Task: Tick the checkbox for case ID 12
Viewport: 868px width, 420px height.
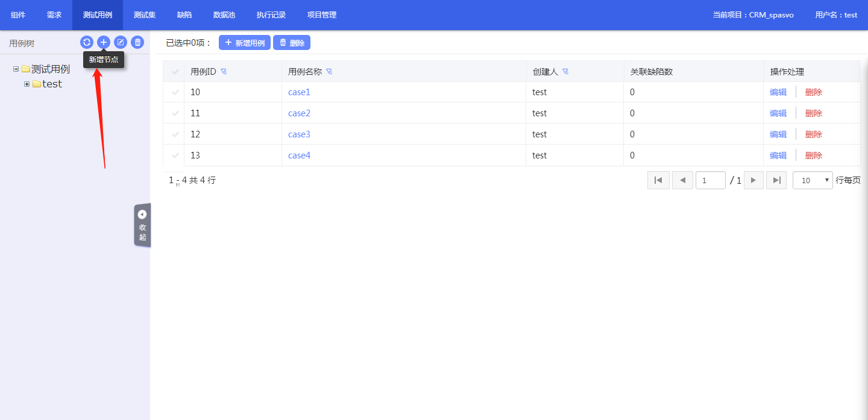Action: [x=175, y=134]
